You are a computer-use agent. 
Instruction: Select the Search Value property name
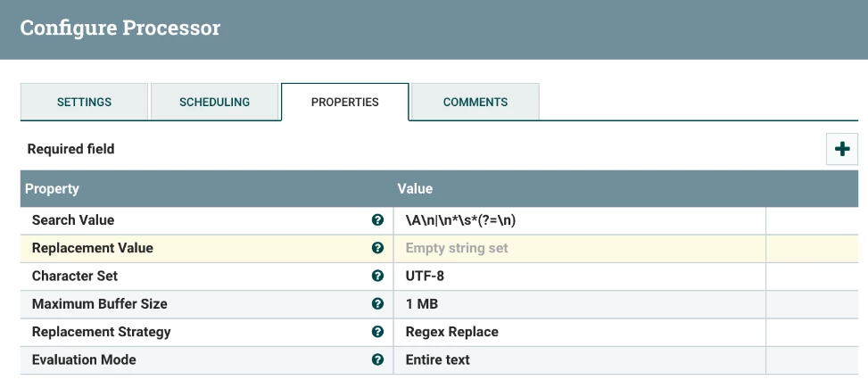tap(73, 220)
